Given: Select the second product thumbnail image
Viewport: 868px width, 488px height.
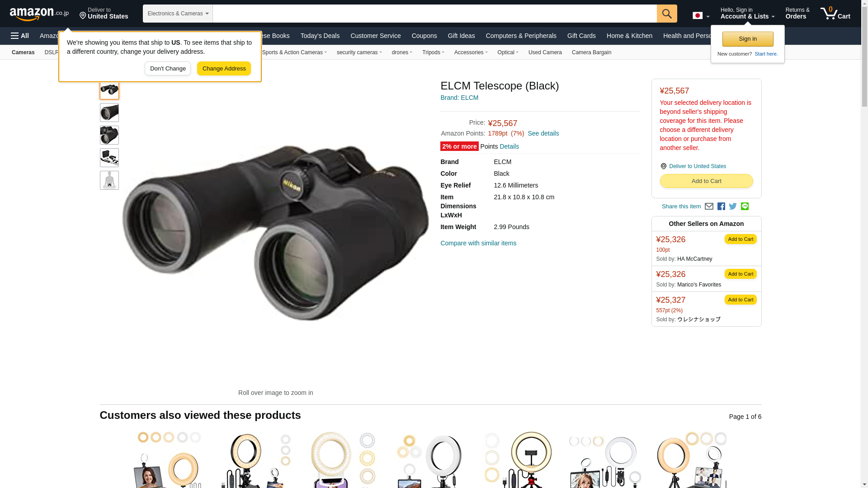Looking at the screenshot, I should click(109, 113).
